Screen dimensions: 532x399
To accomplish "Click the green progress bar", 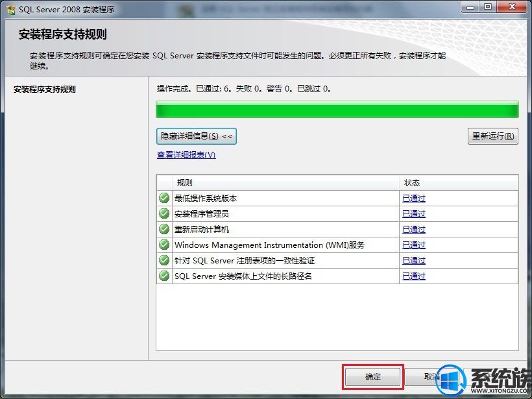I will click(337, 110).
